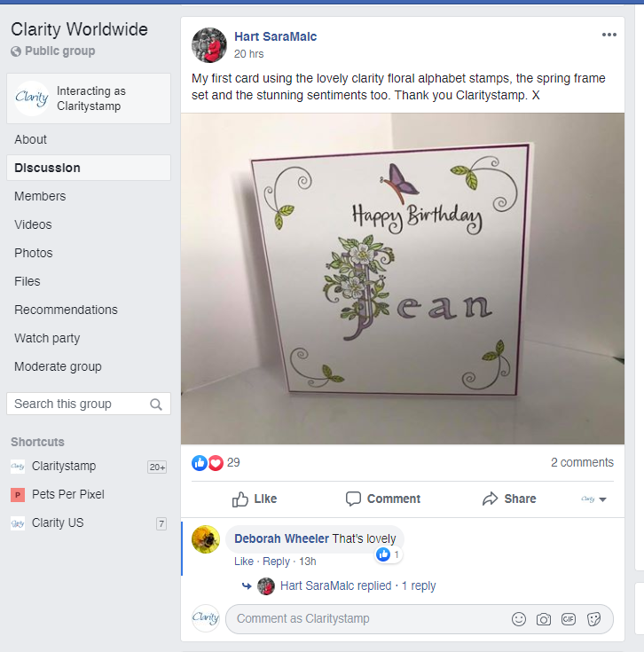644x652 pixels.
Task: Open the Members section
Action: (40, 196)
